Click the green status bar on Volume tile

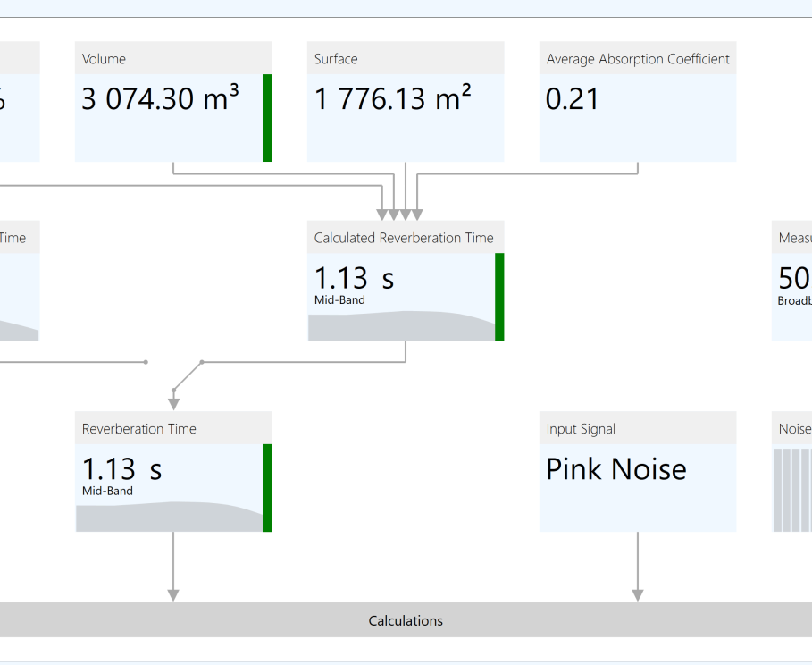pyautogui.click(x=267, y=117)
